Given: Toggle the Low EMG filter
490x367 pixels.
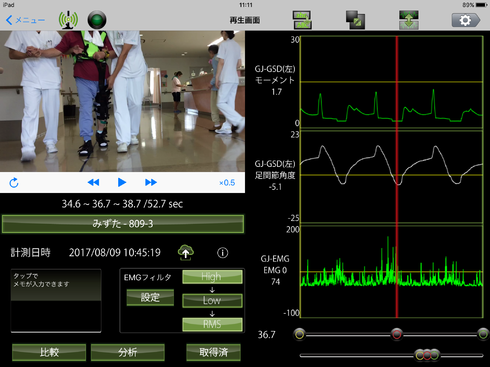Looking at the screenshot, I should tap(212, 300).
